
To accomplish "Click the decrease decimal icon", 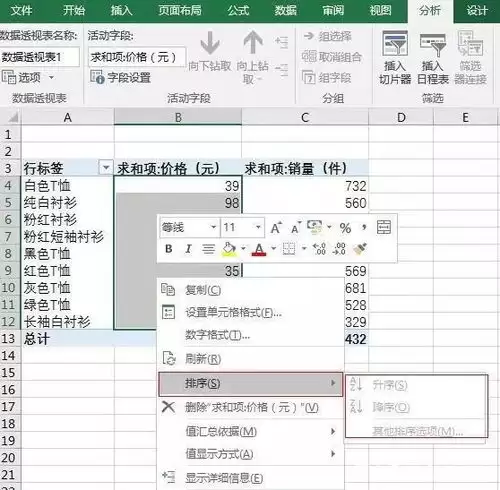I will coord(339,249).
